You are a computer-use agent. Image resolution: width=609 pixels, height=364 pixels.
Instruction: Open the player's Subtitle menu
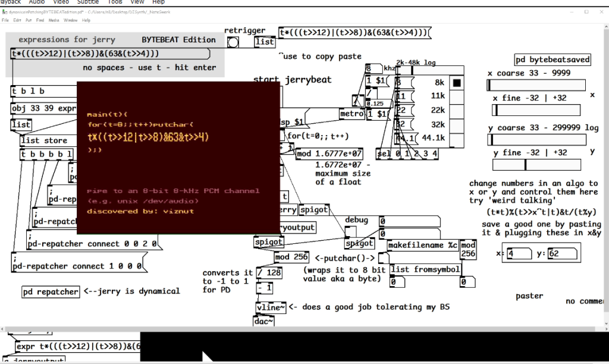point(88,2)
